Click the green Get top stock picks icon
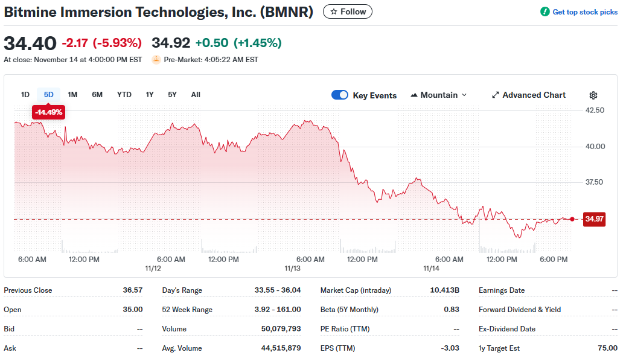This screenshot has width=629, height=364. 544,11
